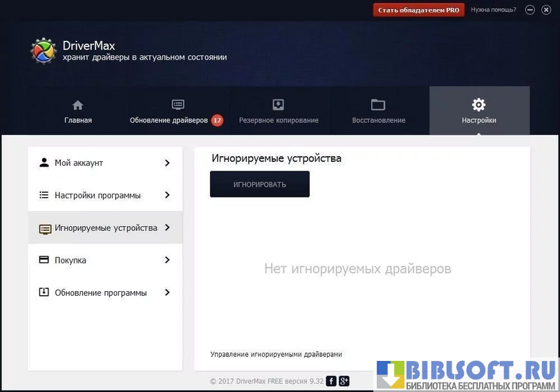The height and width of the screenshot is (392, 560).
Task: Click the backup download icon
Action: click(278, 105)
